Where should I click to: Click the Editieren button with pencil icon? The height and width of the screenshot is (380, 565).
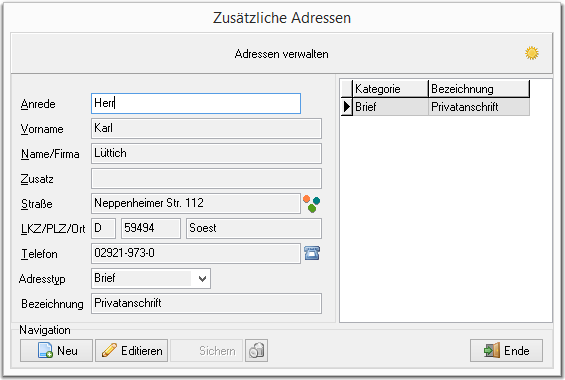[x=132, y=350]
